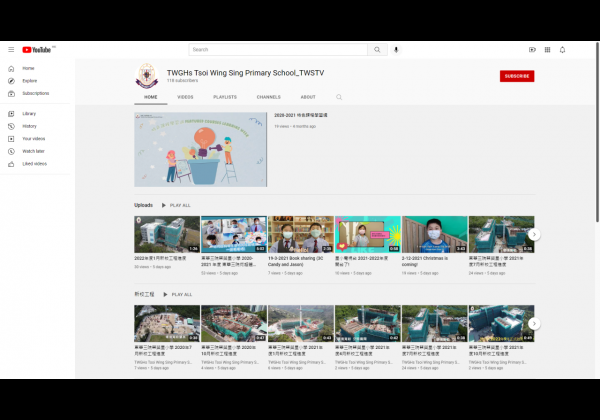Click PLAY ALL text for 新校工程
600x420 pixels.
[182, 295]
